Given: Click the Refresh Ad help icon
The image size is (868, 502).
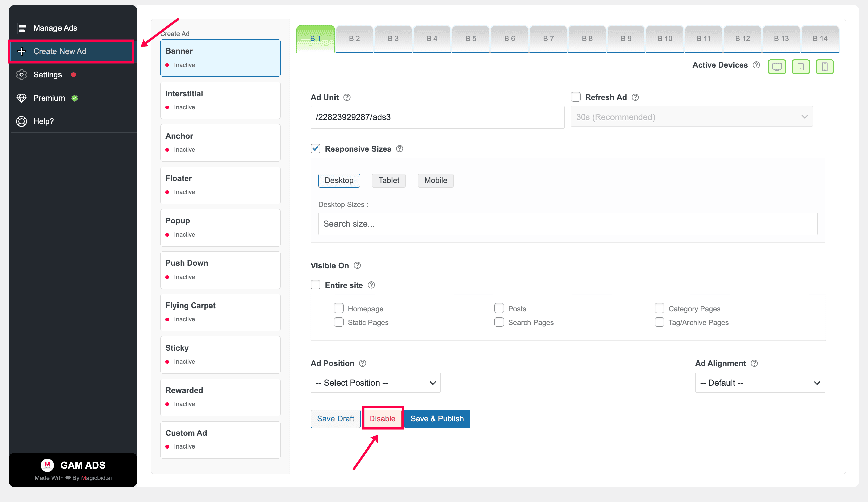Looking at the screenshot, I should (635, 97).
